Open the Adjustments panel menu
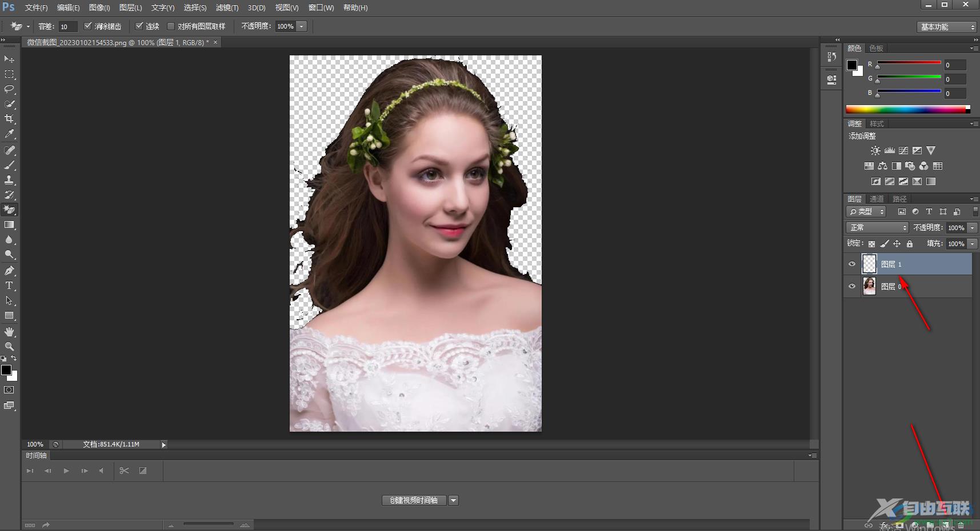 tap(973, 124)
